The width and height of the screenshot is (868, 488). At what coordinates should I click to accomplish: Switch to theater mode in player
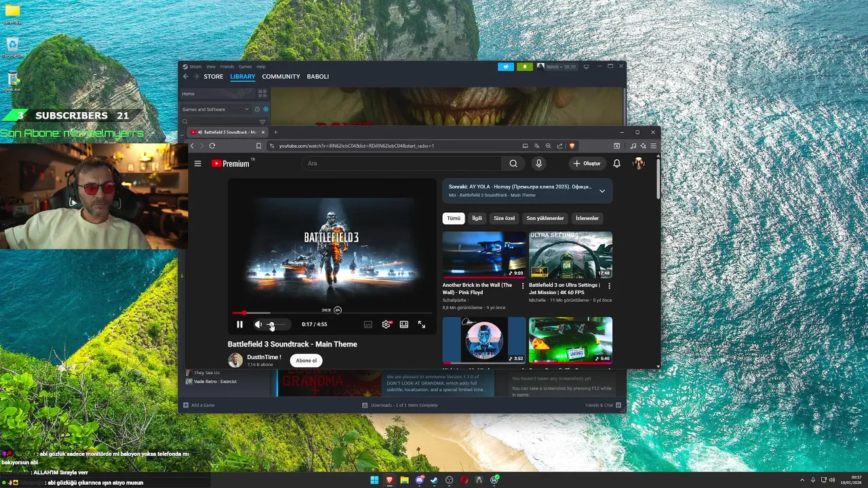[x=404, y=325]
